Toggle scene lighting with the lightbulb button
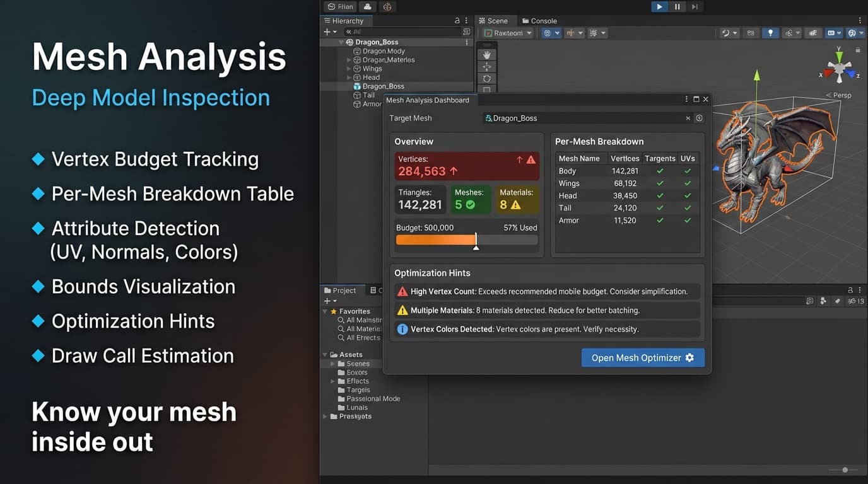The height and width of the screenshot is (484, 868). pos(770,32)
